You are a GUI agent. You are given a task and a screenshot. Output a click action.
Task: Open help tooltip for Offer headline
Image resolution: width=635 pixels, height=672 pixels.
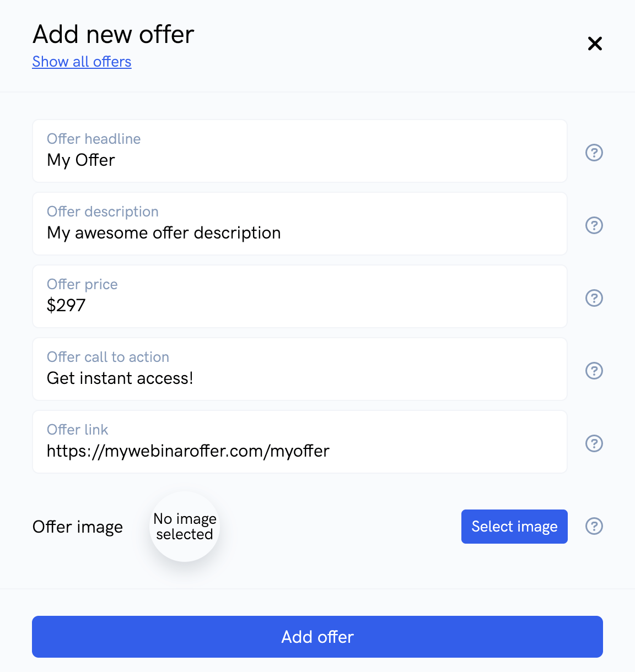click(594, 153)
